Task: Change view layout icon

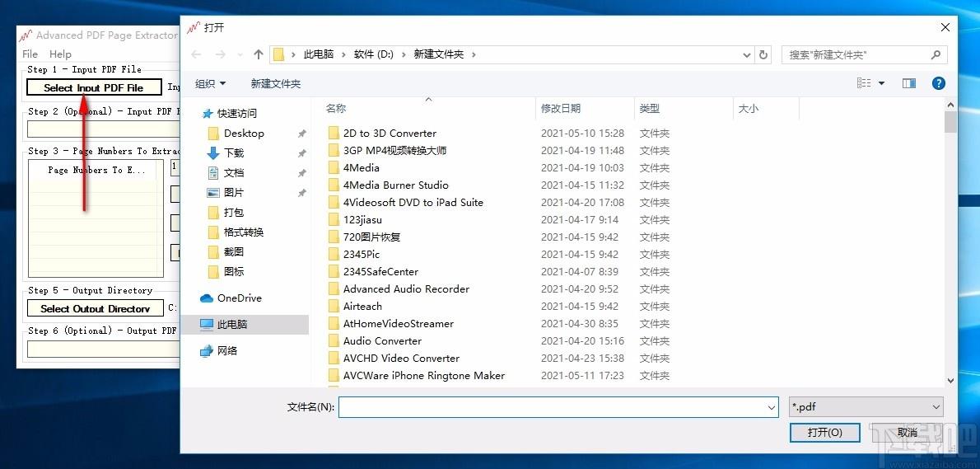Action: [864, 83]
